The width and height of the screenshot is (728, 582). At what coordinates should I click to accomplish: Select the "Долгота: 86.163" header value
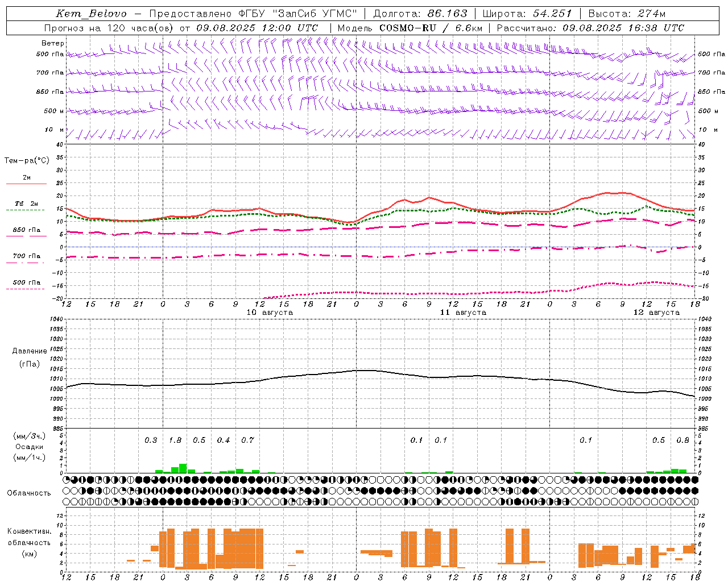coord(420,14)
